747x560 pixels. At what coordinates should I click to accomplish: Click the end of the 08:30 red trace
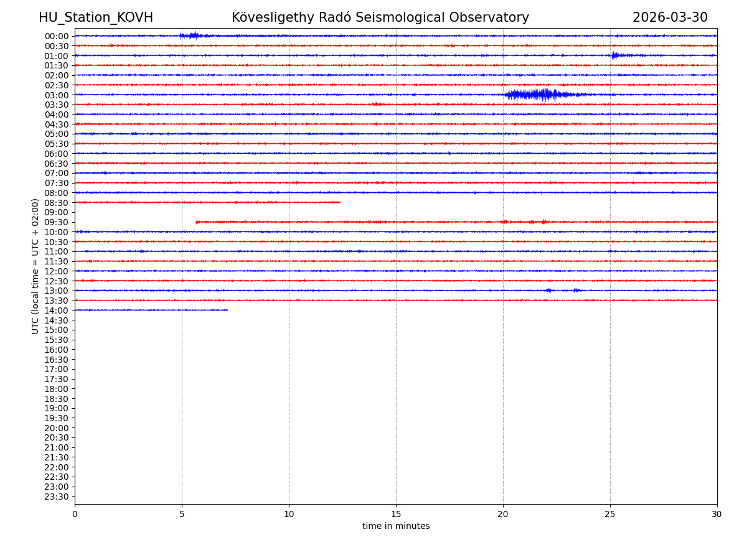pos(339,202)
